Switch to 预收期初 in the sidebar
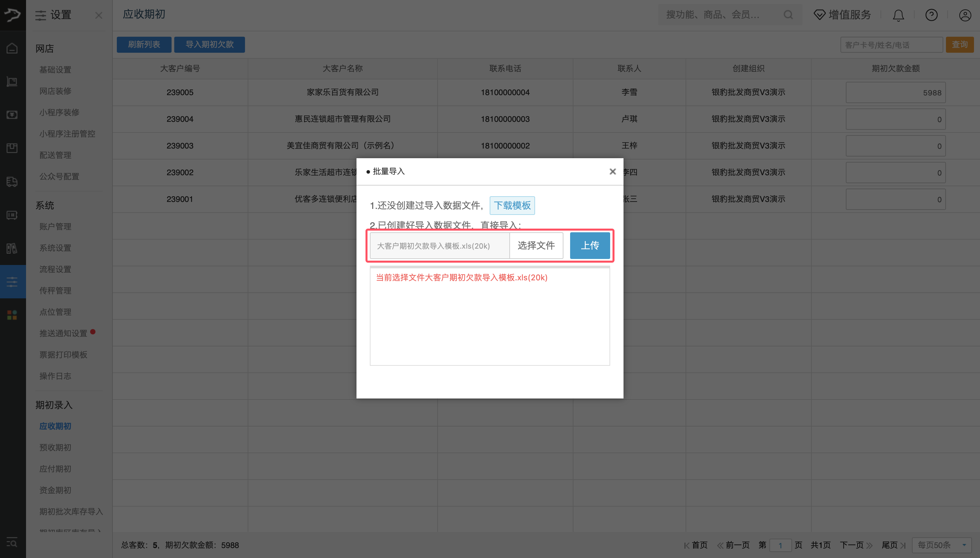The image size is (980, 558). point(55,447)
